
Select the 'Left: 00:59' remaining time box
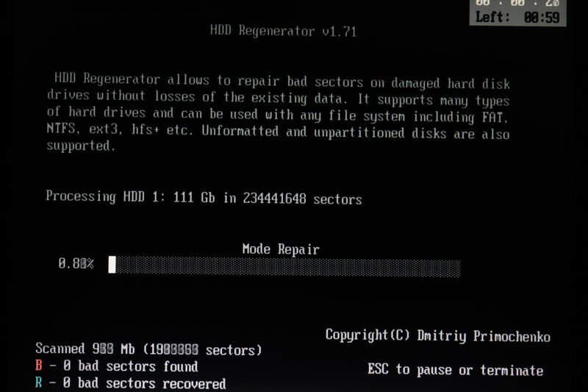pos(518,17)
